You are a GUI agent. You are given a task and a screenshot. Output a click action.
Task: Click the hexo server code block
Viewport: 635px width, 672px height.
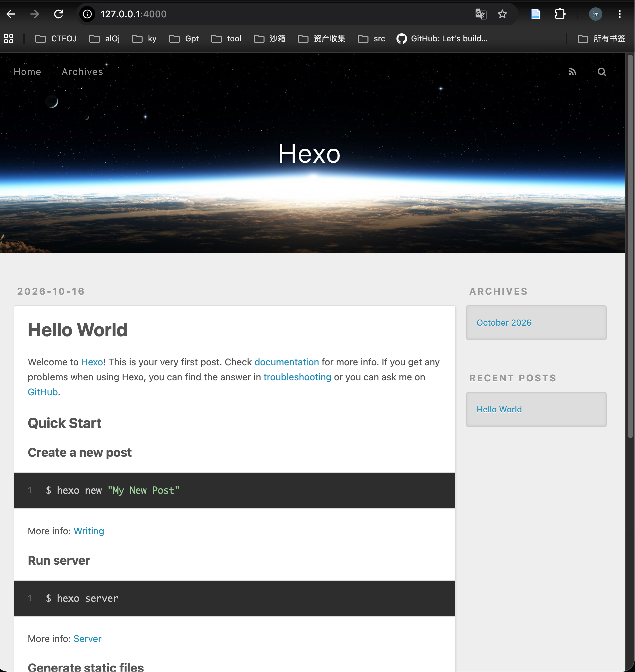[235, 599]
